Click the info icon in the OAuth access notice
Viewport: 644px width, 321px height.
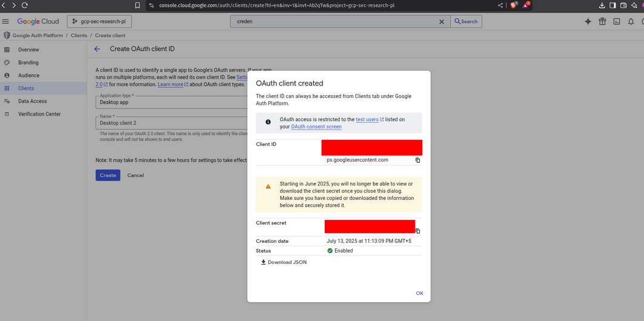(268, 122)
